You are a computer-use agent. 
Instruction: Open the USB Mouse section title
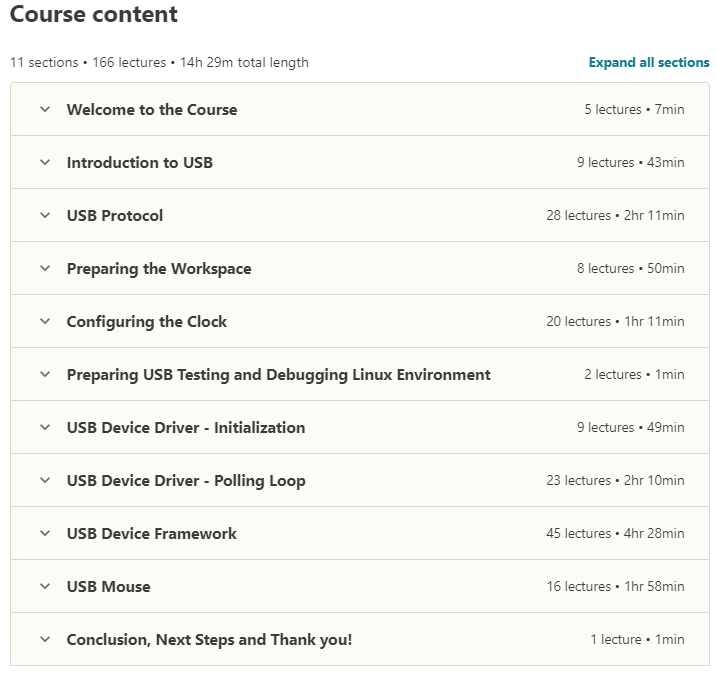pos(108,586)
